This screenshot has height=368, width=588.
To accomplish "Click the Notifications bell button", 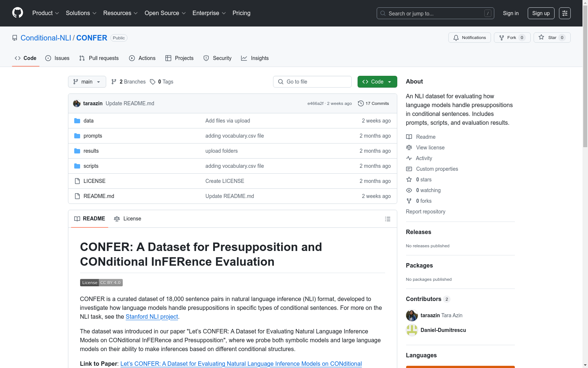I will click(470, 38).
